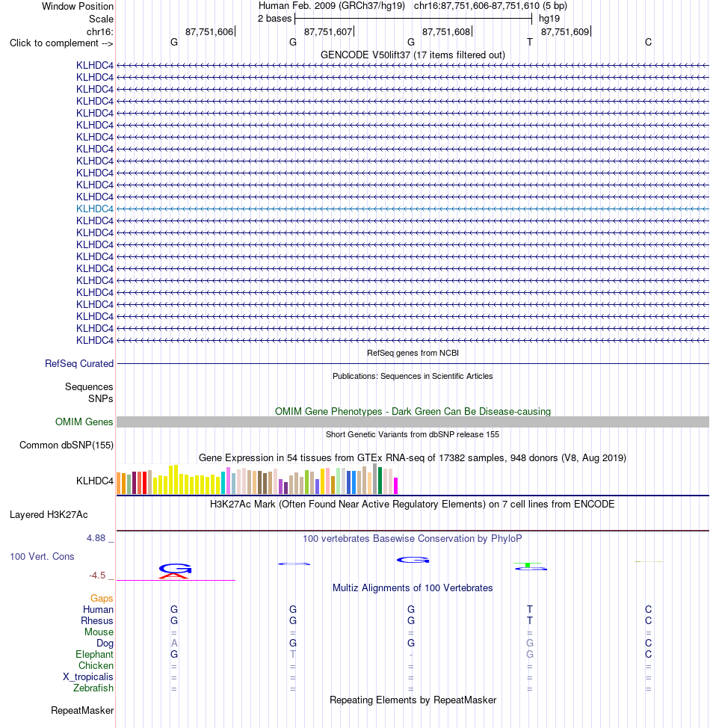Viewport: 710px width, 728px height.
Task: Click the 87,751,608 ruler position
Action: tap(445, 32)
